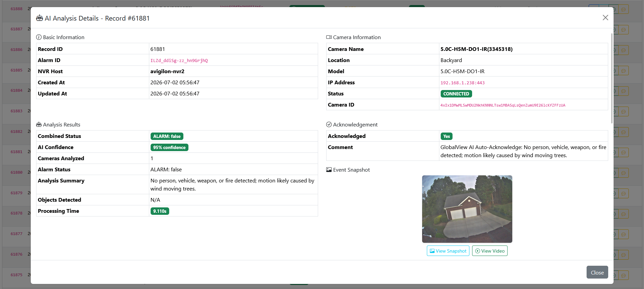Click the comment icon in background row 61884

623,91
